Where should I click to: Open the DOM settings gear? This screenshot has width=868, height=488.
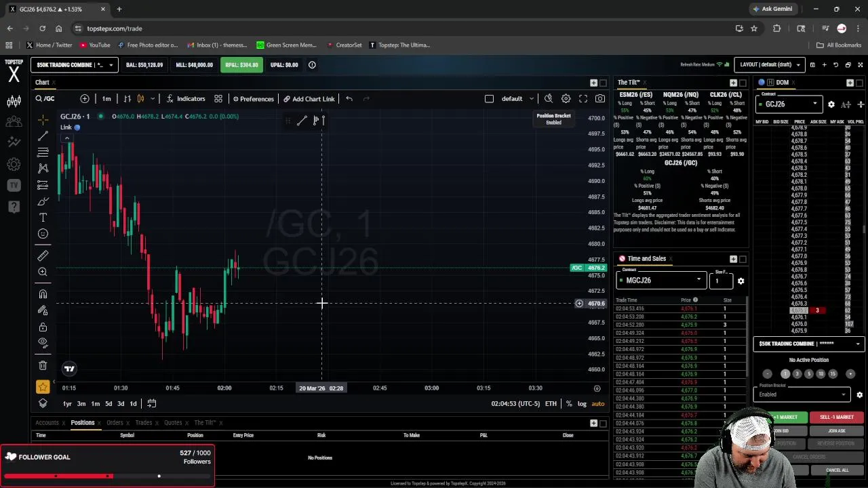(x=831, y=104)
